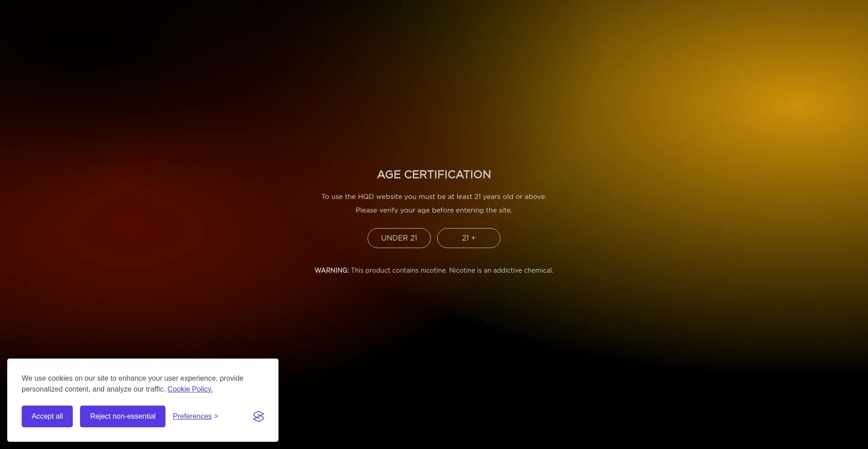This screenshot has height=449, width=868.
Task: Click the cookie consent provider logo icon
Action: click(x=259, y=416)
